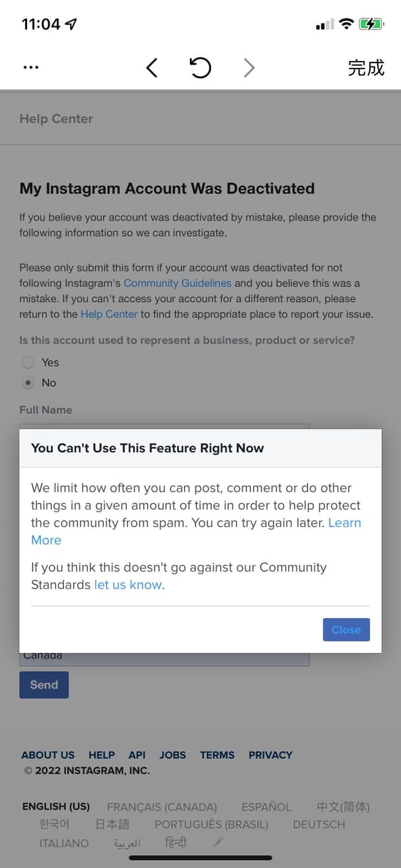Click the Send button

pos(44,685)
